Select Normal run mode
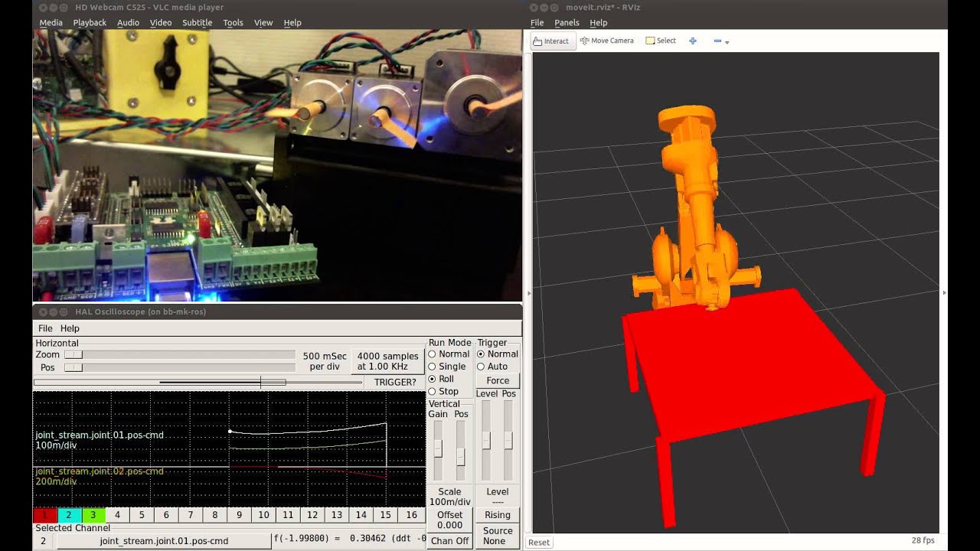The width and height of the screenshot is (980, 551). pyautogui.click(x=449, y=354)
